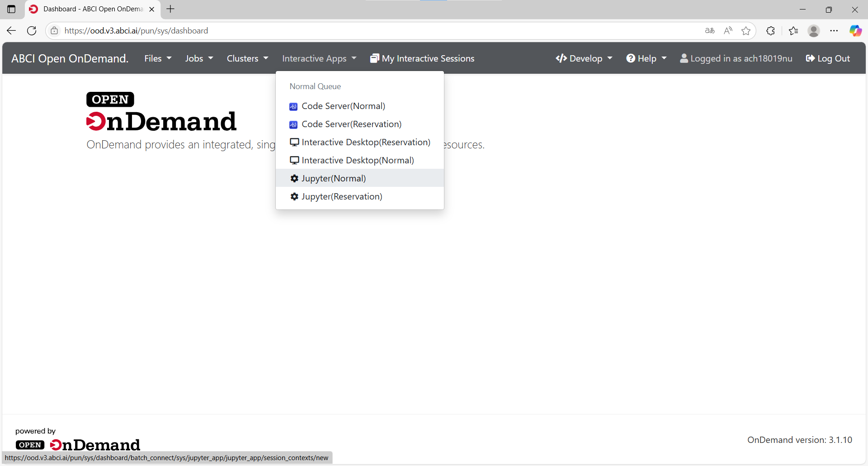Click the large Open OnDemand logo image

click(161, 112)
